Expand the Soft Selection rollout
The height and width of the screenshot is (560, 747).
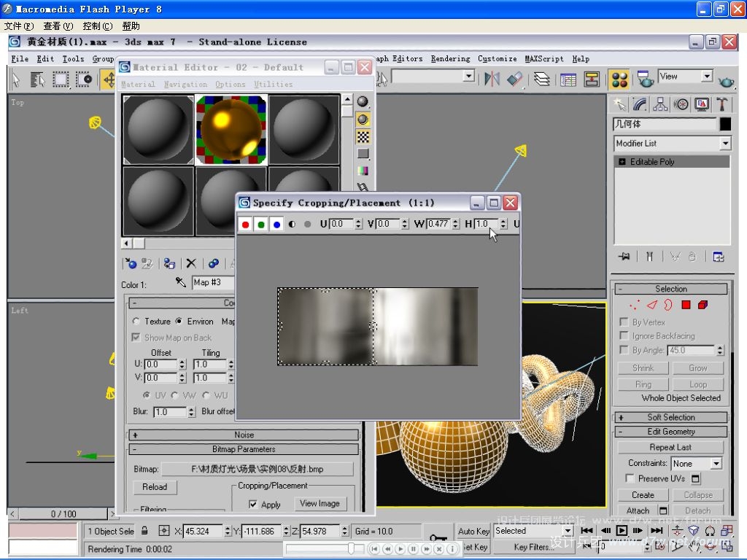click(x=670, y=417)
